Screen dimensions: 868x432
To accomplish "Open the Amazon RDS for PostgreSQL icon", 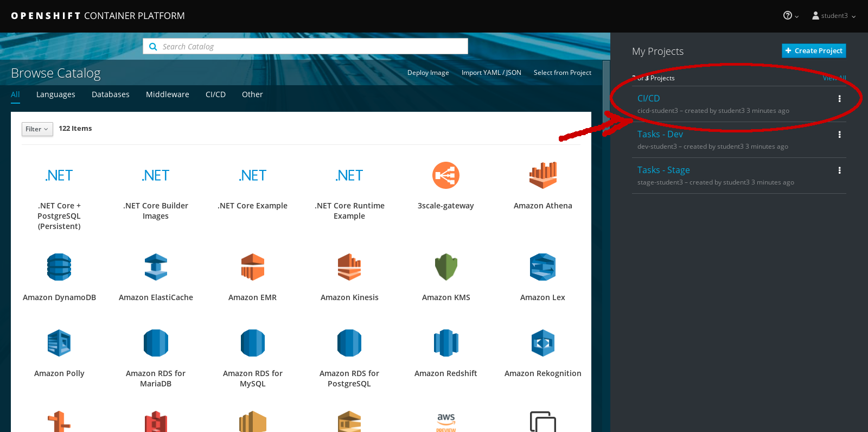I will 349,343.
